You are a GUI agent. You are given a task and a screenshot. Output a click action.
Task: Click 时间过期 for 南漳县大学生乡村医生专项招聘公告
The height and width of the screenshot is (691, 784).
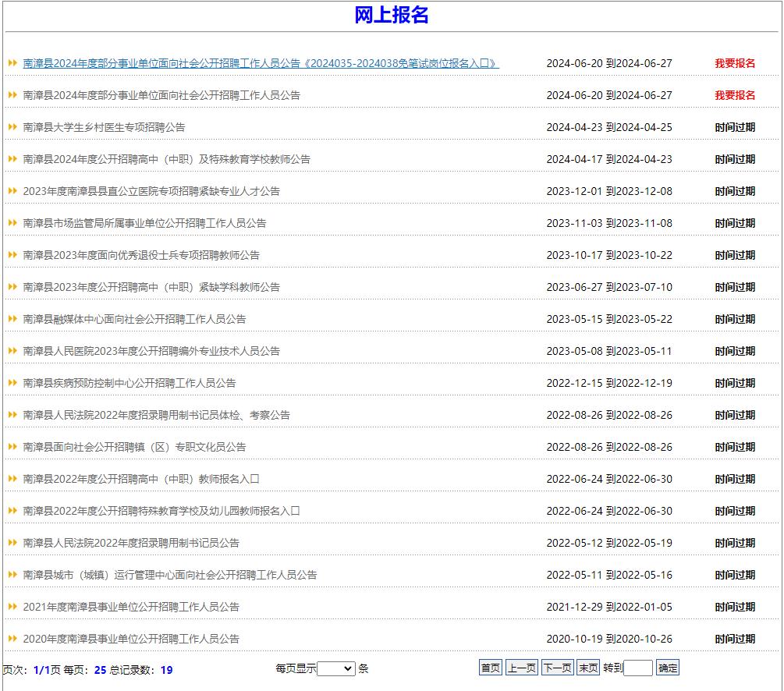tap(735, 127)
